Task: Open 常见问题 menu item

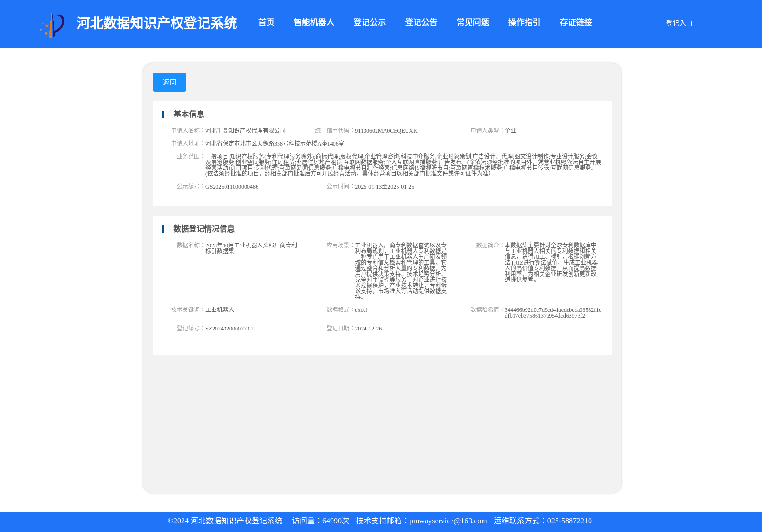Action: [472, 22]
